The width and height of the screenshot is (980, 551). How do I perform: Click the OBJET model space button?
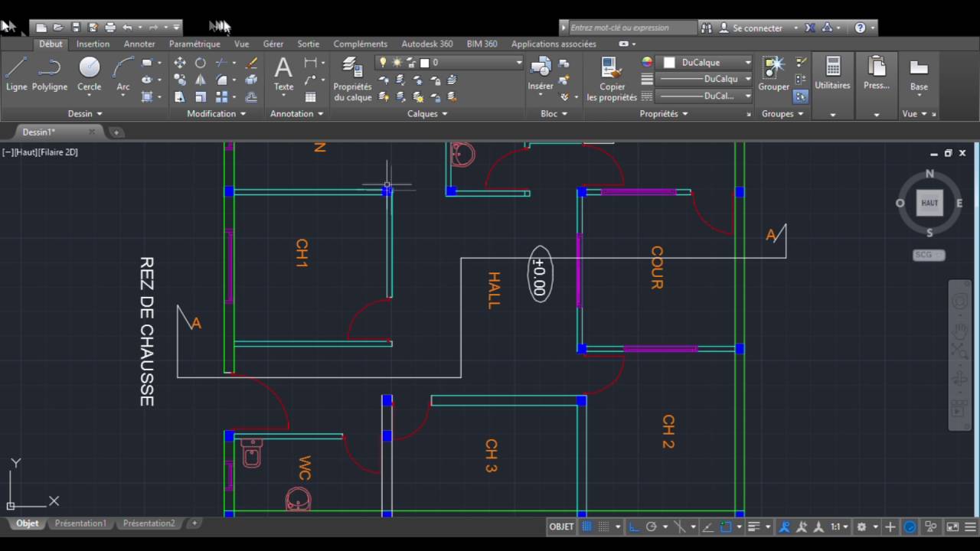coord(562,527)
